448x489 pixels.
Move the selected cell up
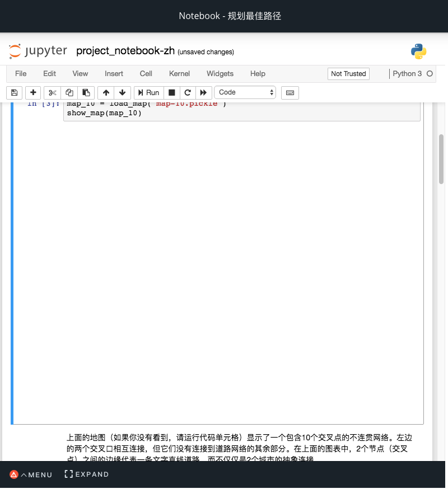(x=106, y=92)
